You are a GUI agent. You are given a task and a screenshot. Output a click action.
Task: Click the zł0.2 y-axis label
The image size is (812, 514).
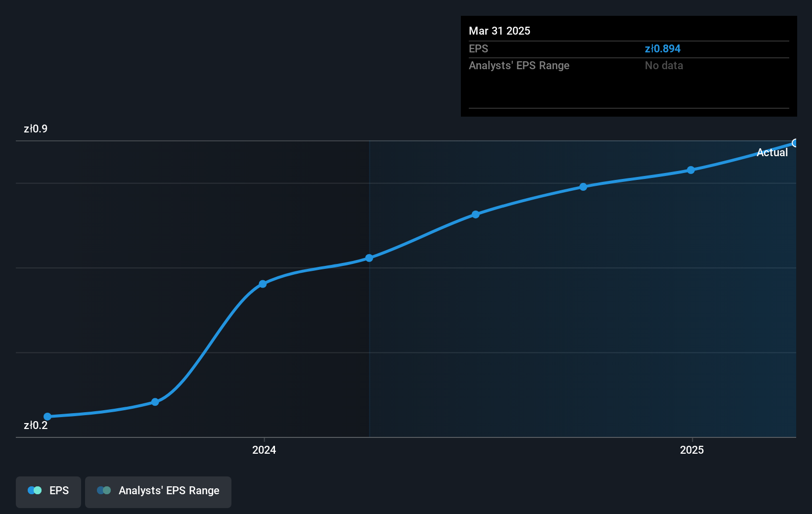click(x=36, y=426)
